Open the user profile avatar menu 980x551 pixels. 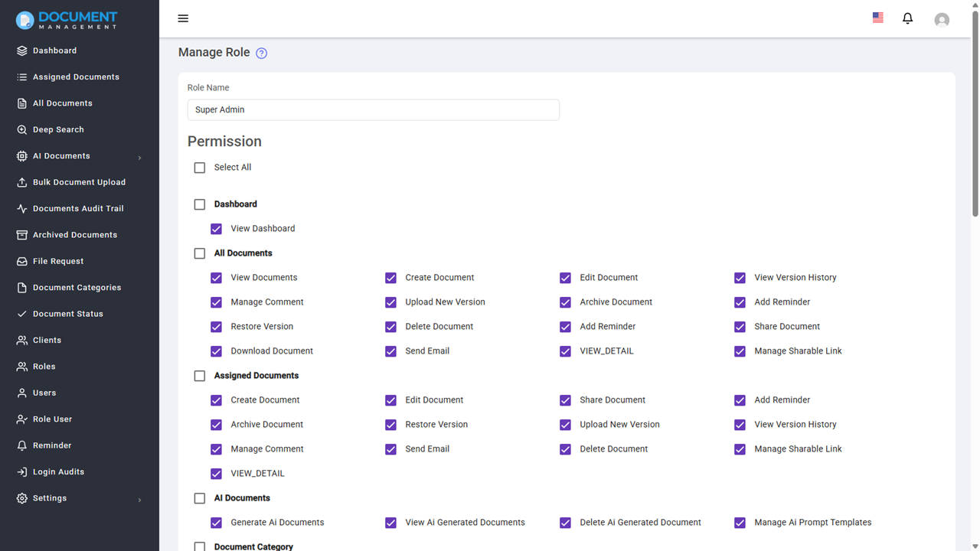tap(942, 20)
